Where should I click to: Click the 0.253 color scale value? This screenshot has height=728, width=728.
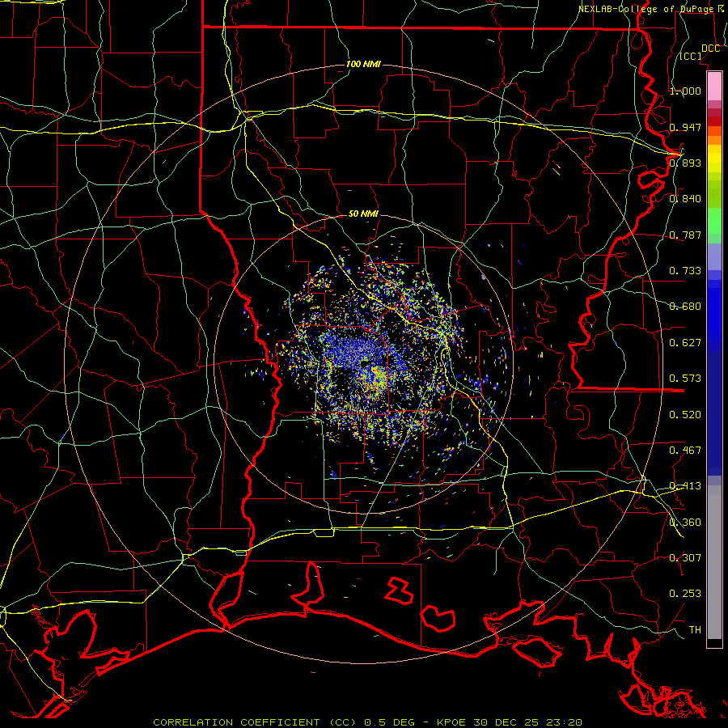coord(685,594)
